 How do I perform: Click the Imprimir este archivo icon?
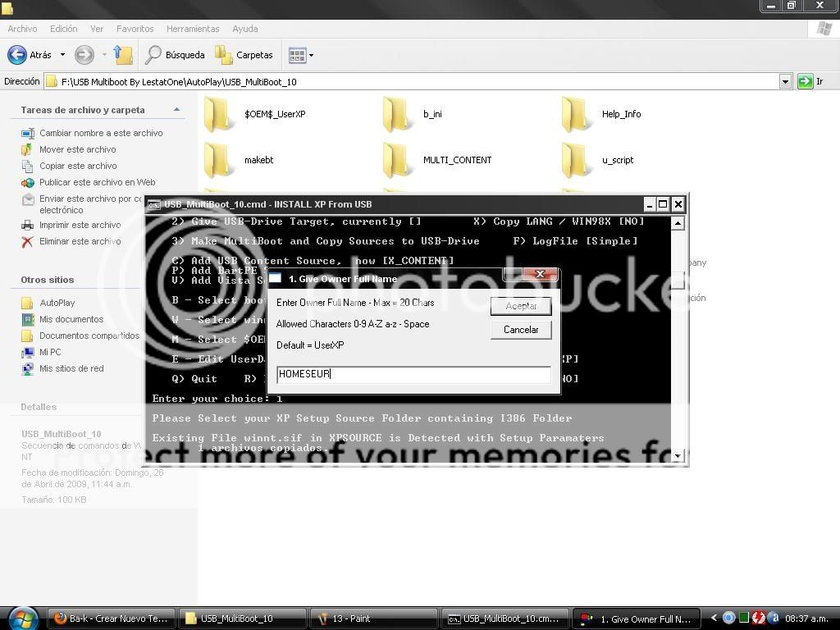pyautogui.click(x=27, y=225)
